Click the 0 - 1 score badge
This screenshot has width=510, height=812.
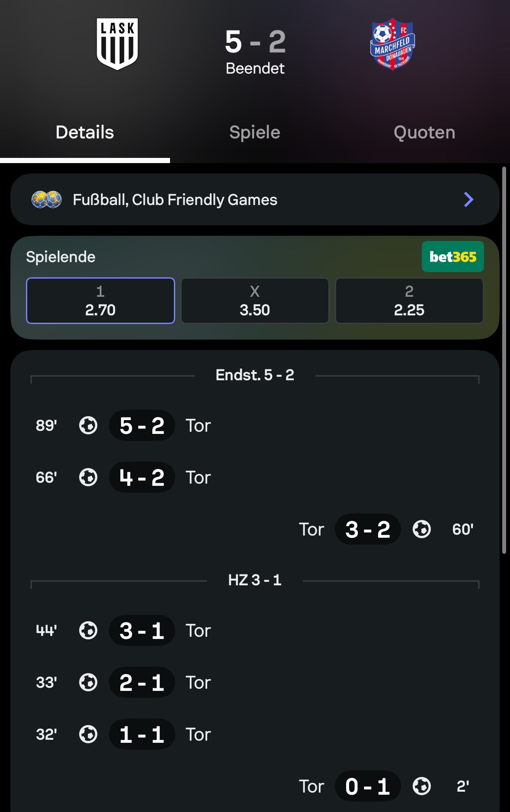[368, 786]
